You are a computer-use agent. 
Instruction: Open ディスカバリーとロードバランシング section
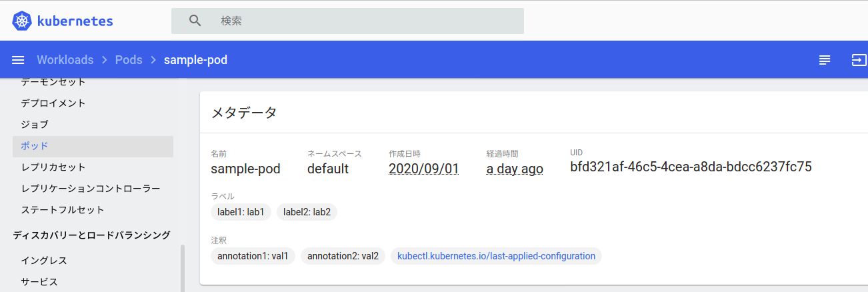pyautogui.click(x=91, y=235)
